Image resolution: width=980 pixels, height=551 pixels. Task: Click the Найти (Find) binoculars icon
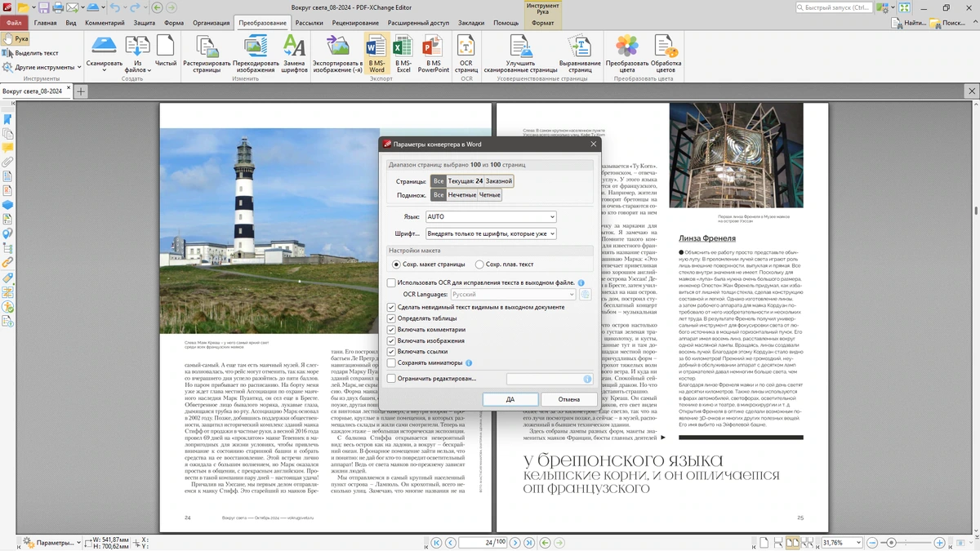[x=896, y=23]
